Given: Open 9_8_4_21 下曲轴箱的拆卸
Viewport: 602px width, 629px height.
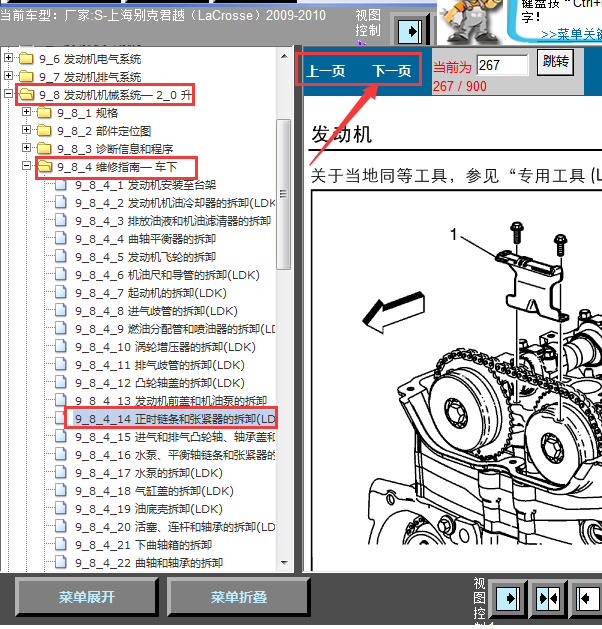Looking at the screenshot, I should [x=143, y=545].
